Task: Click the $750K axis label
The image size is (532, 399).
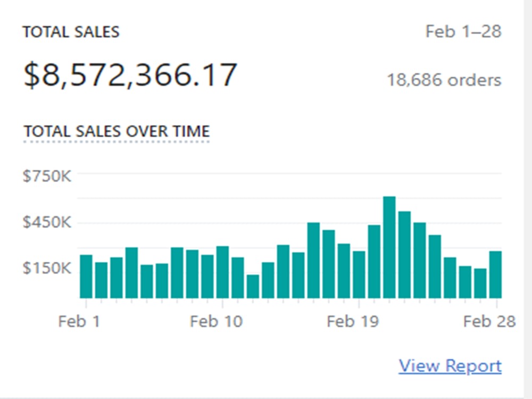Action: click(x=47, y=176)
